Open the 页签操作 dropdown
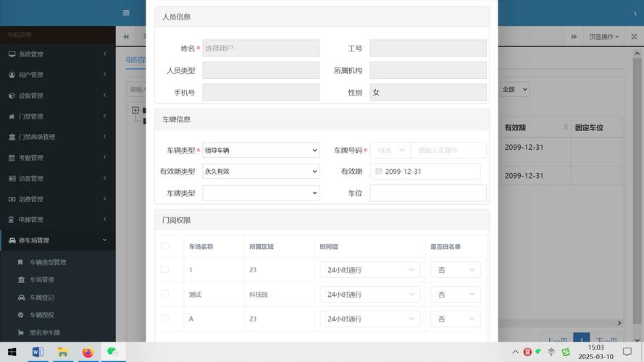The height and width of the screenshot is (362, 644). click(x=603, y=36)
